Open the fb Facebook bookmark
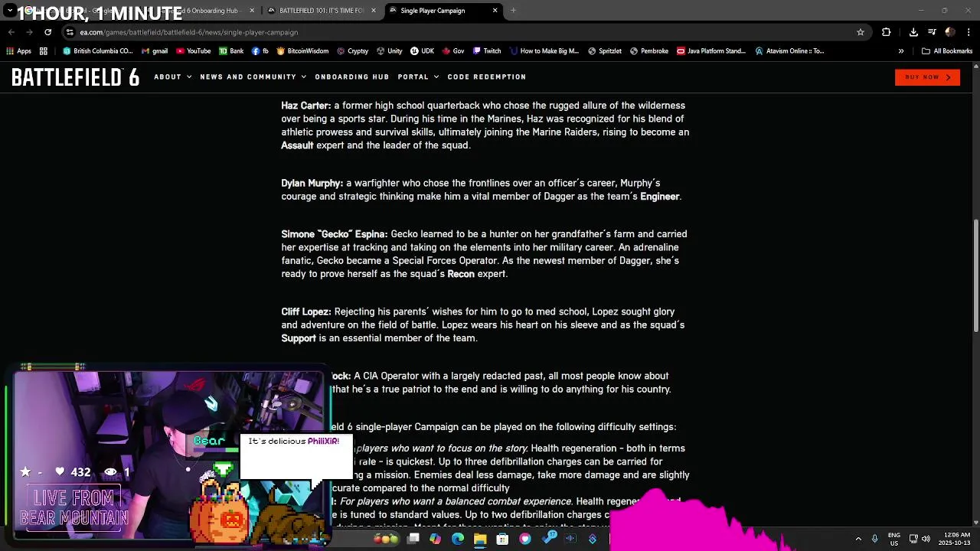 tap(260, 51)
